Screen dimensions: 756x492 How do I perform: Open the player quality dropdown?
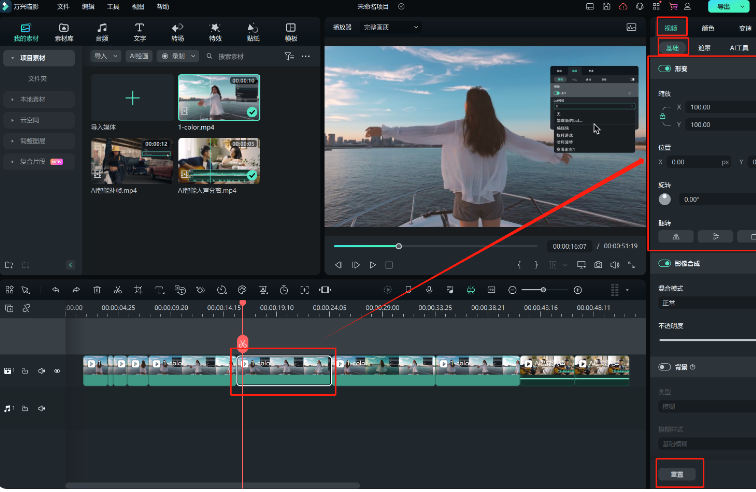[x=391, y=27]
